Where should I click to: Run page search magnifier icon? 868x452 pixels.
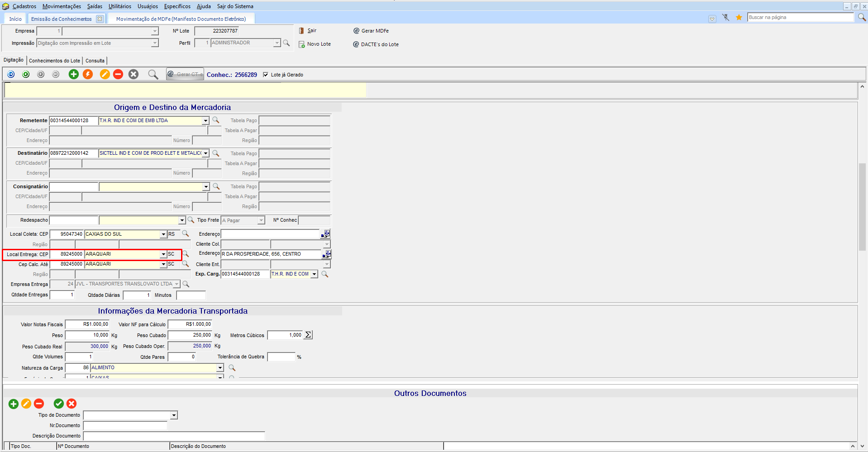tap(862, 17)
